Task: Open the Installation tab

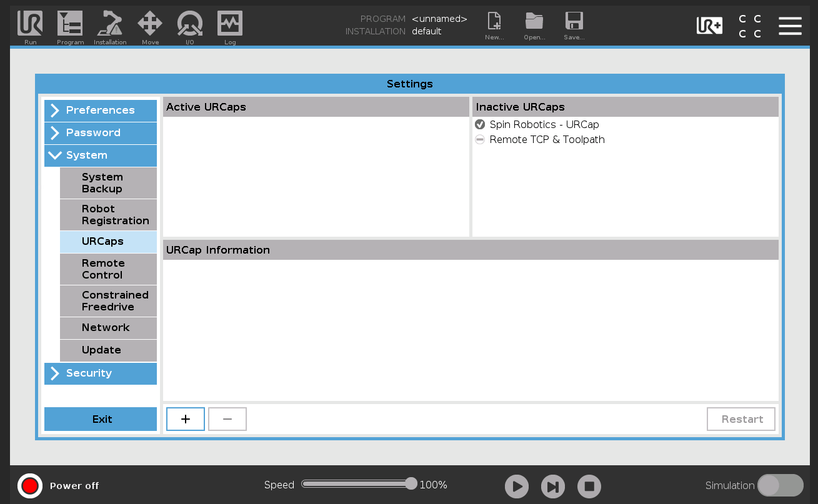Action: coord(110,28)
